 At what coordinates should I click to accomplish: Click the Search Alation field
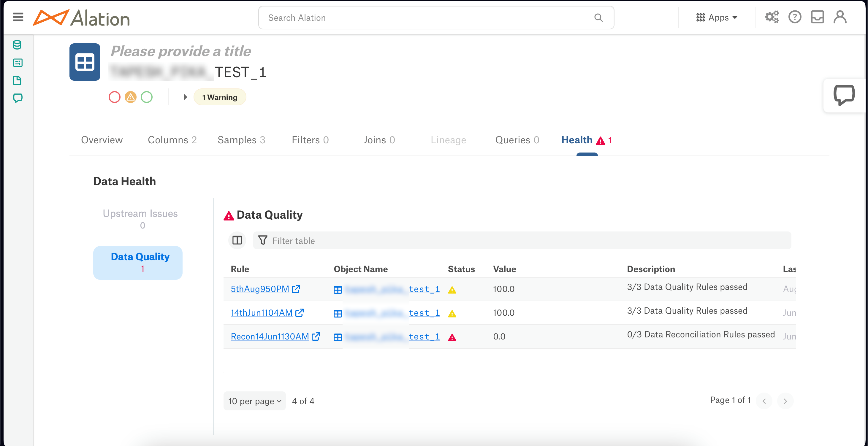(436, 18)
